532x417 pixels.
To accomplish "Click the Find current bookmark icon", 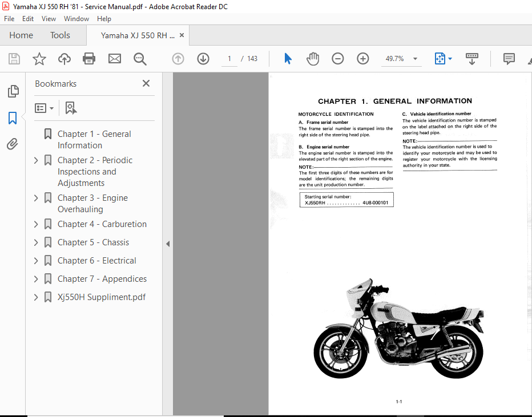I will (x=71, y=108).
